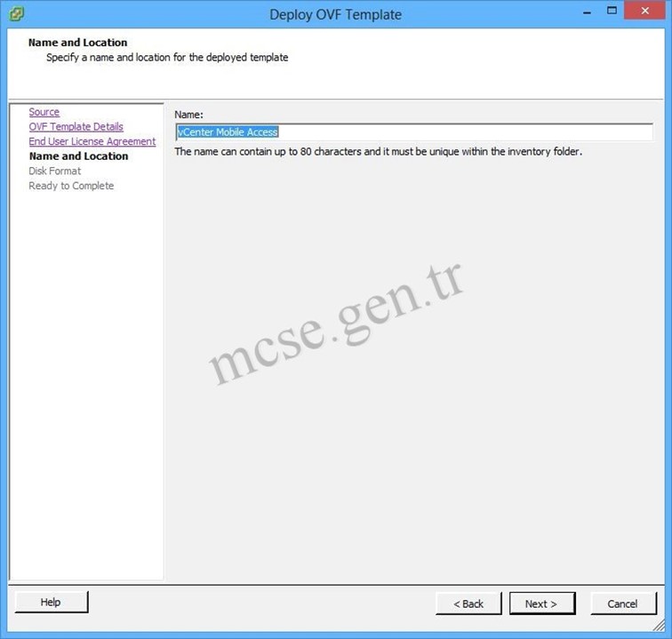Focus the Name input field
Viewport: 672px width, 639px height.
(414, 132)
